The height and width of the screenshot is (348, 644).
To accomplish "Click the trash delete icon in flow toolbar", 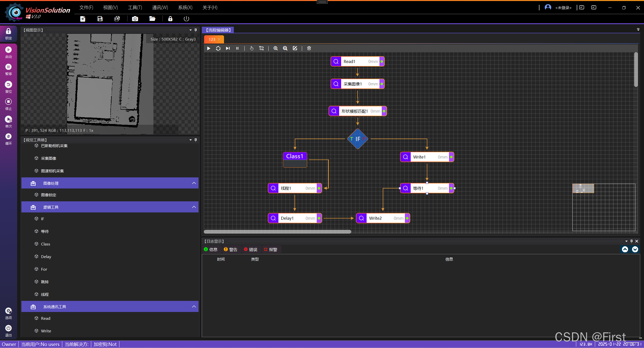I will 309,48.
